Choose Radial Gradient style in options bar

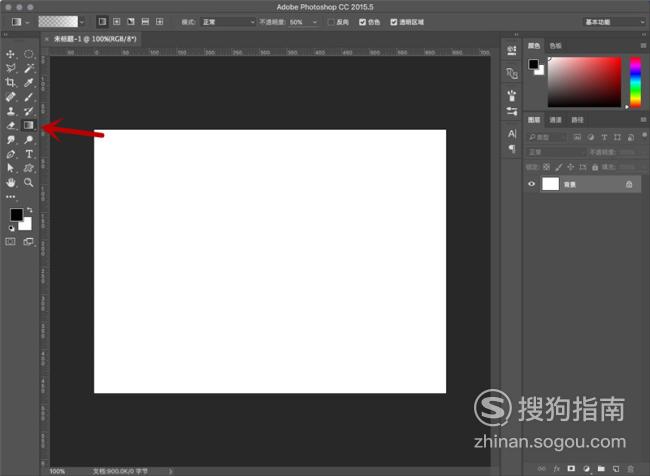click(x=117, y=22)
